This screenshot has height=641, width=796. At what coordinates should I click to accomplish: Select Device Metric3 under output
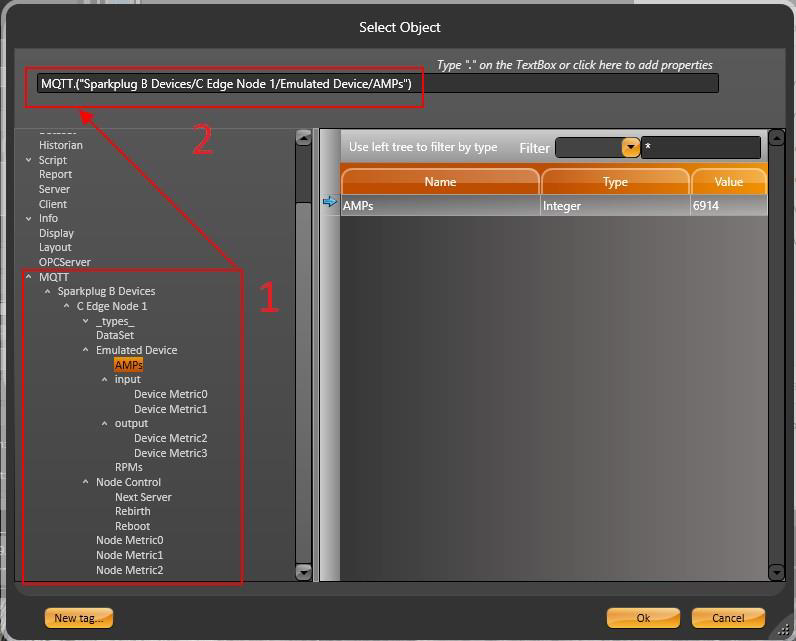click(x=171, y=453)
